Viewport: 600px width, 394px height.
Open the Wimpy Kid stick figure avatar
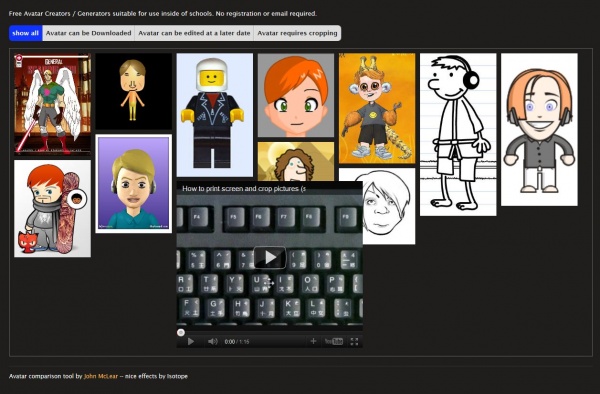click(458, 134)
